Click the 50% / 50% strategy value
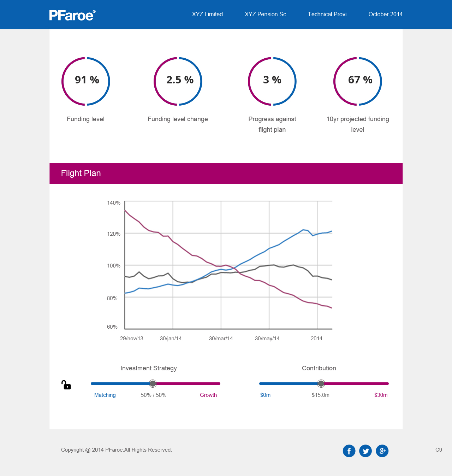The width and height of the screenshot is (452, 476). 154,395
